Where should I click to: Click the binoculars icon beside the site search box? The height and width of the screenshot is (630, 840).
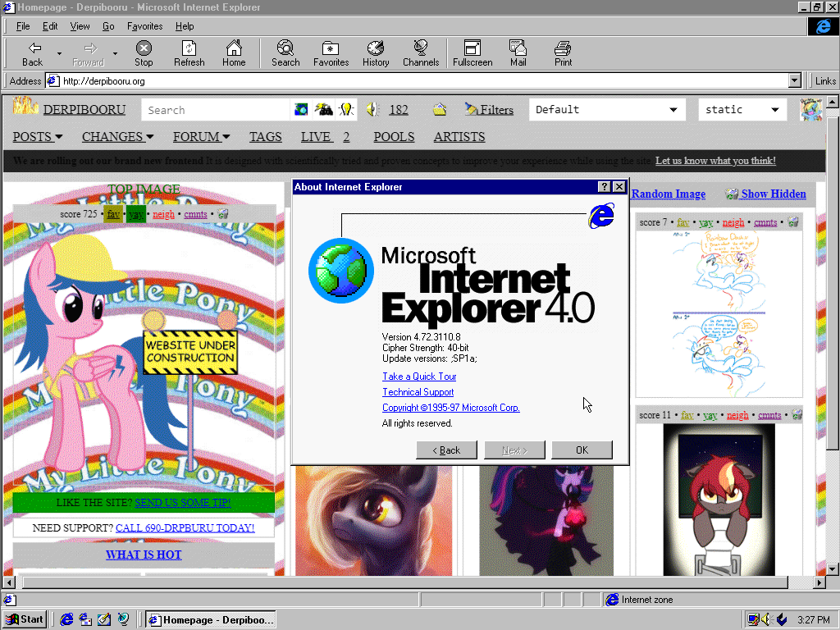point(323,110)
